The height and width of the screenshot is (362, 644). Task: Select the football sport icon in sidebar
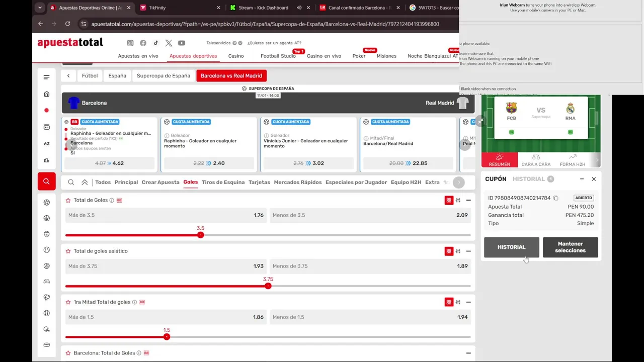coord(46,203)
